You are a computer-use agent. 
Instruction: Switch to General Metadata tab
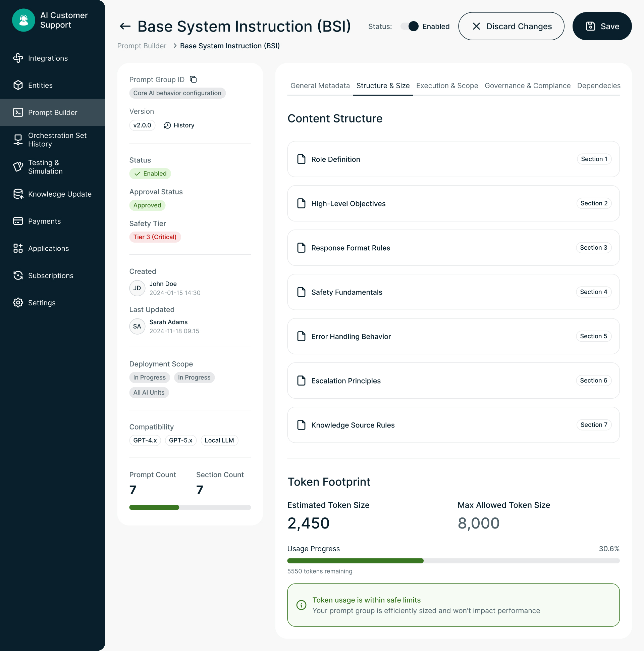point(320,86)
